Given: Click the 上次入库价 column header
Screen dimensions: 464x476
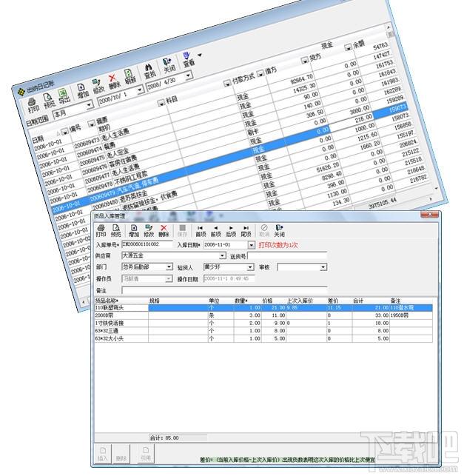Looking at the screenshot, I should [x=306, y=301].
